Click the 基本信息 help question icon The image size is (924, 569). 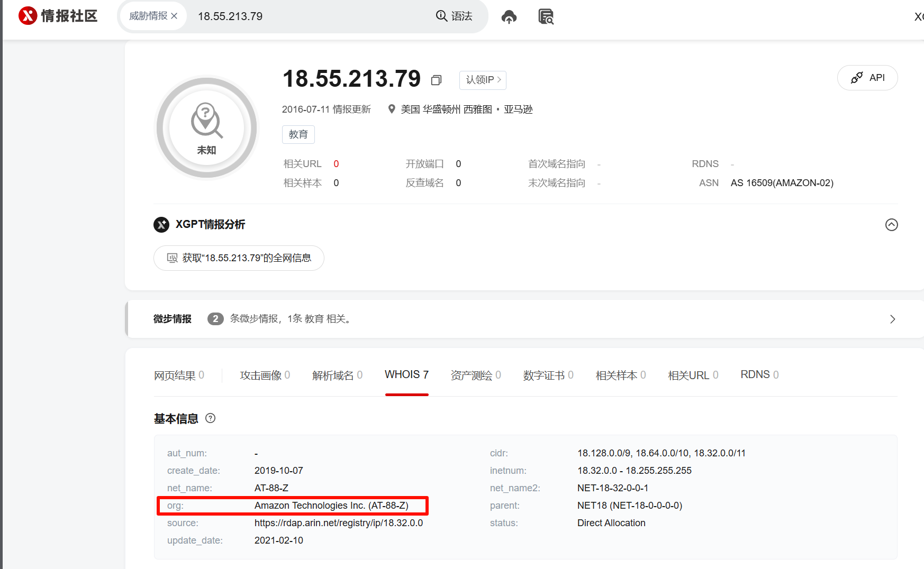click(x=210, y=418)
